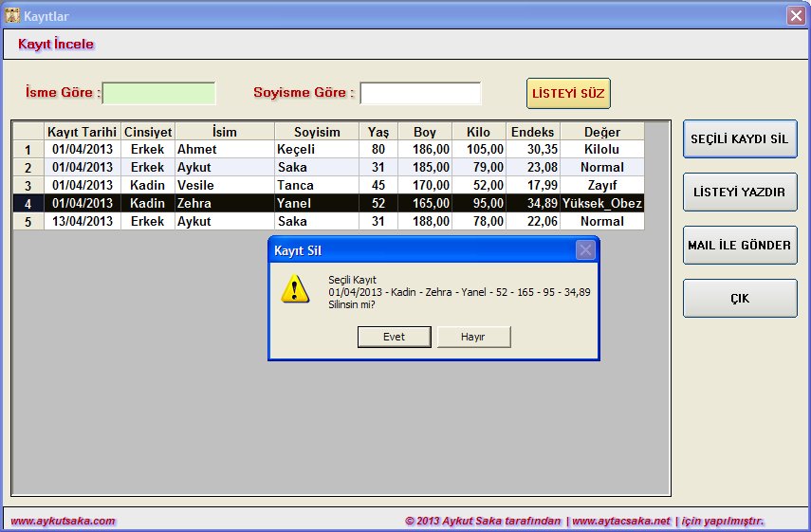The height and width of the screenshot is (532, 811).
Task: Open the www.aytacsaka.net link
Action: point(620,521)
